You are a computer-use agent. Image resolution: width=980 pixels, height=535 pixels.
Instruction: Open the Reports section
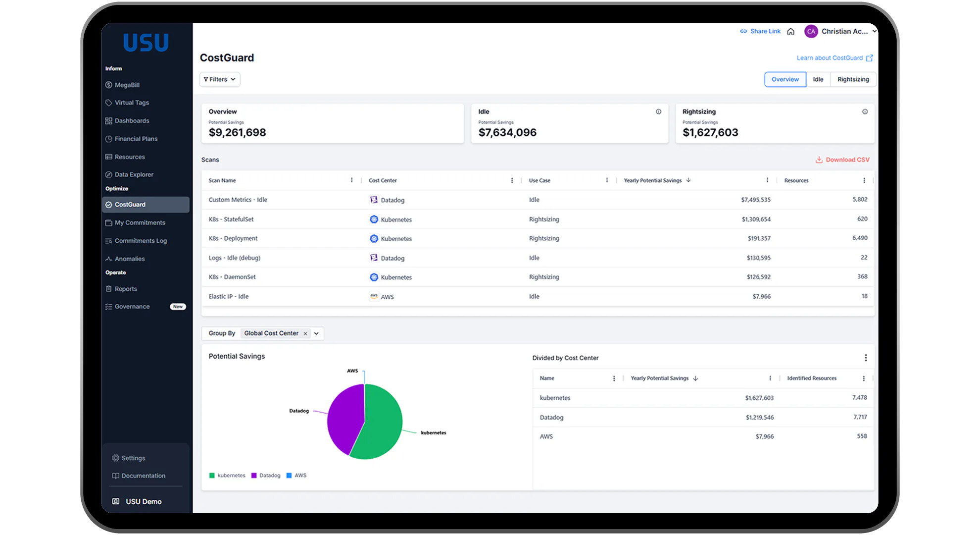coord(126,289)
